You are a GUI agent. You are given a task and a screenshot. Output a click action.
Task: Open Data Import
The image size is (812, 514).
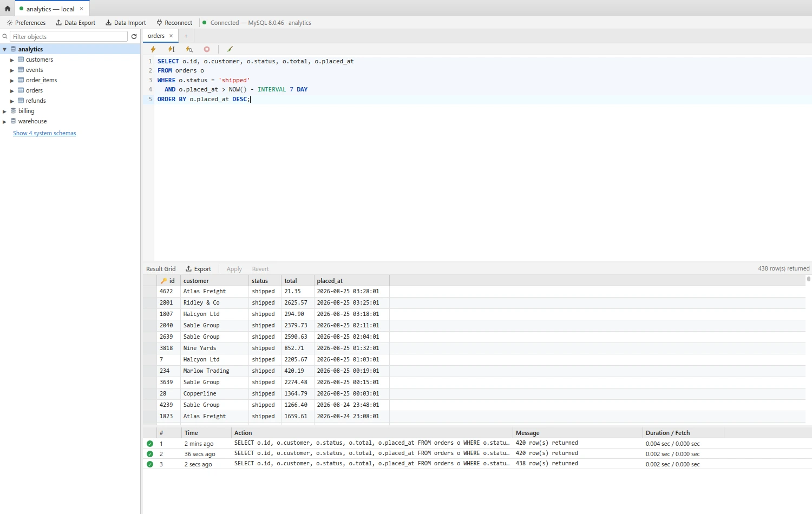(126, 23)
